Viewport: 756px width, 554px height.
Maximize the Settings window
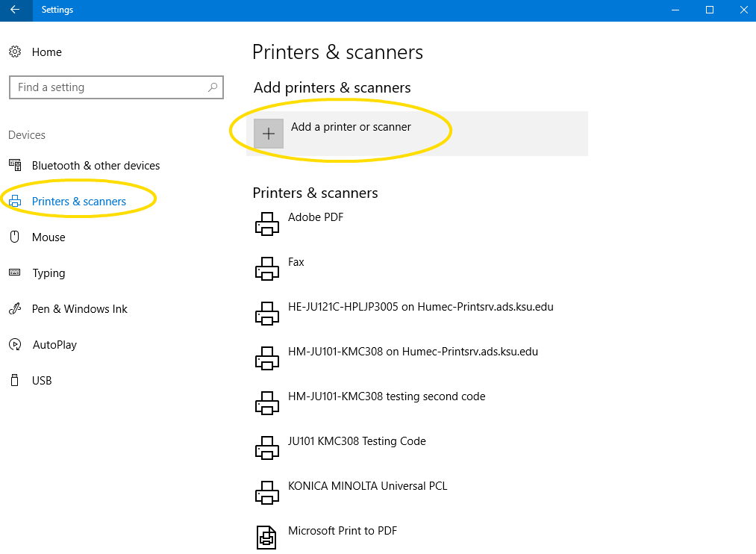[710, 10]
